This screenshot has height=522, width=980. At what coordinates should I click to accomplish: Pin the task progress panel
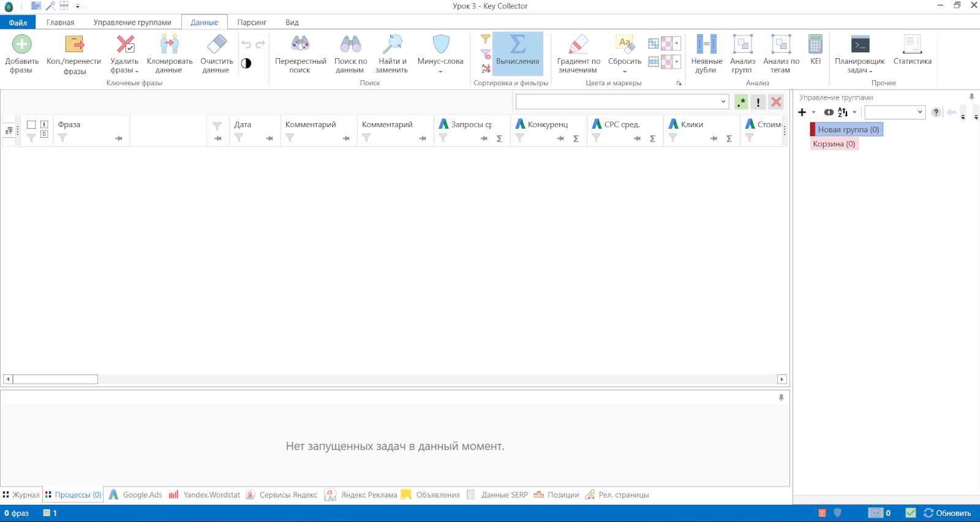[781, 398]
